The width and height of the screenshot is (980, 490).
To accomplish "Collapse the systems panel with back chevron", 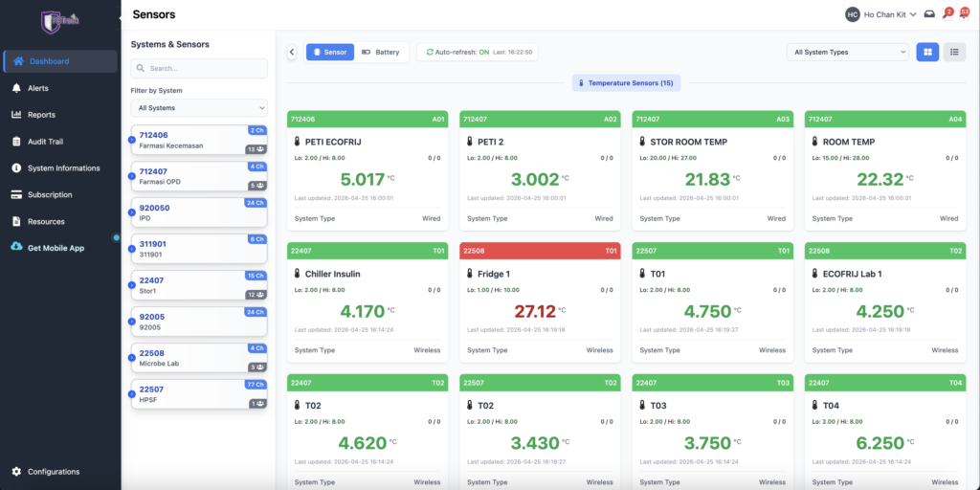I will click(293, 52).
